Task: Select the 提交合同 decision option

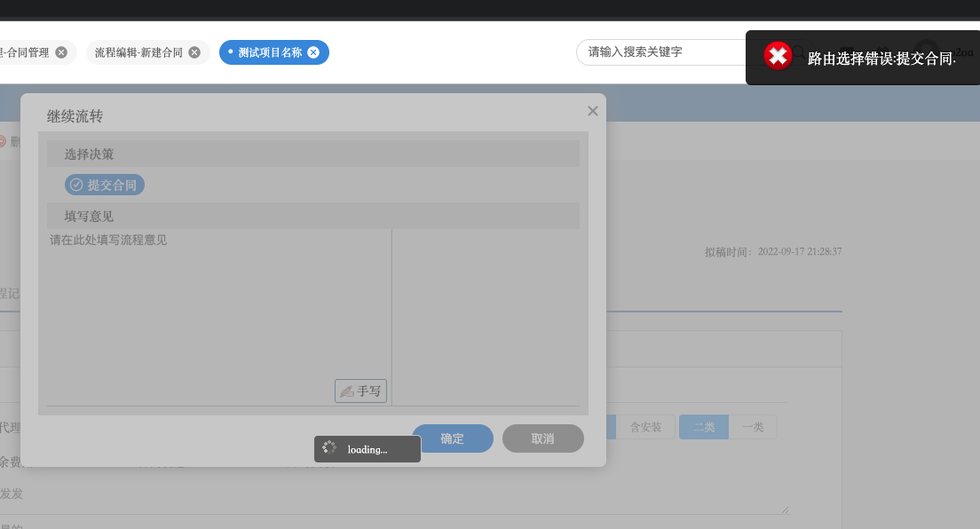Action: (x=105, y=185)
